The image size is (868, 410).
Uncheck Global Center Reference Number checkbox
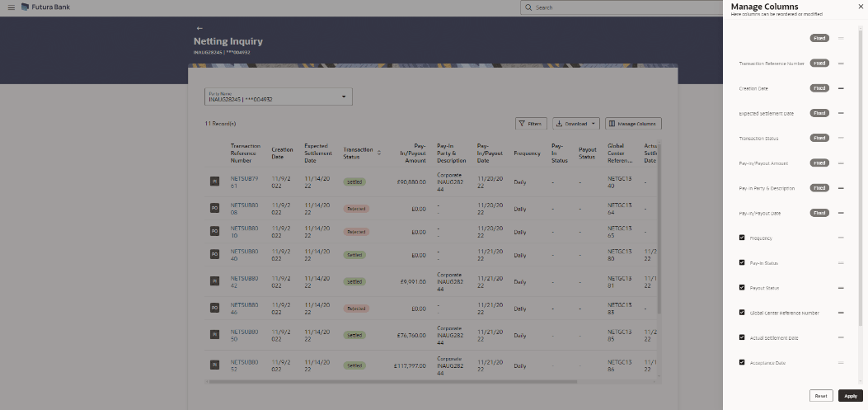tap(742, 313)
